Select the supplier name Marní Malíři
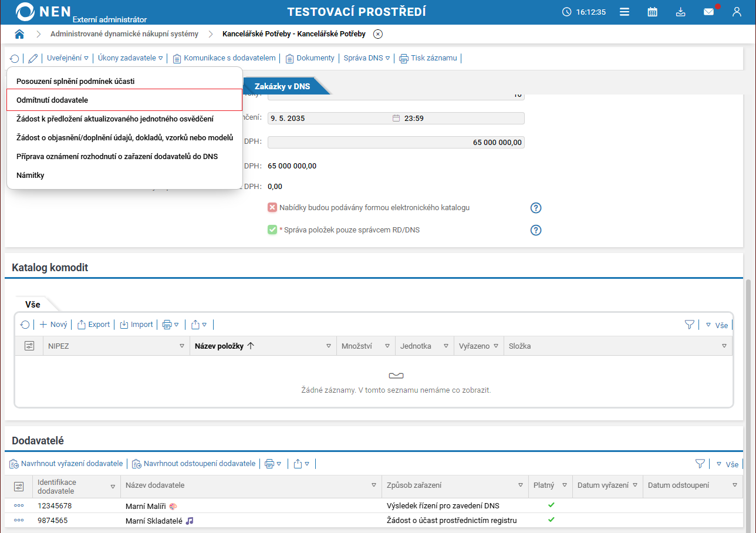 click(146, 506)
